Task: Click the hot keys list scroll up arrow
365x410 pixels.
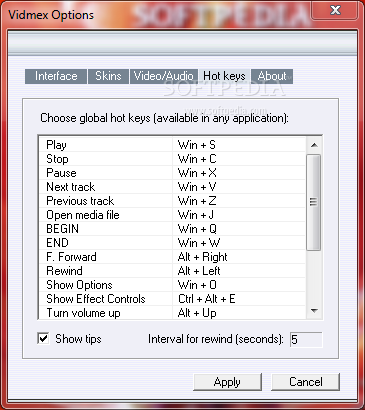Action: (313, 145)
